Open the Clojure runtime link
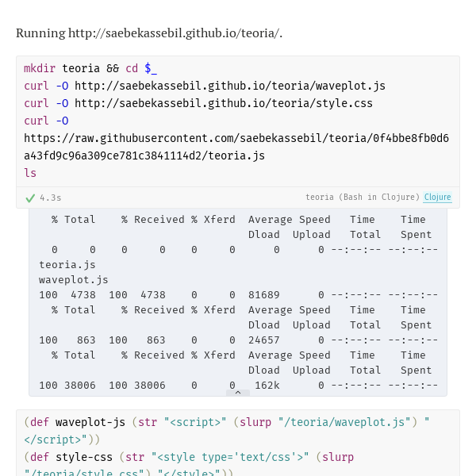476x476 pixels. [437, 197]
